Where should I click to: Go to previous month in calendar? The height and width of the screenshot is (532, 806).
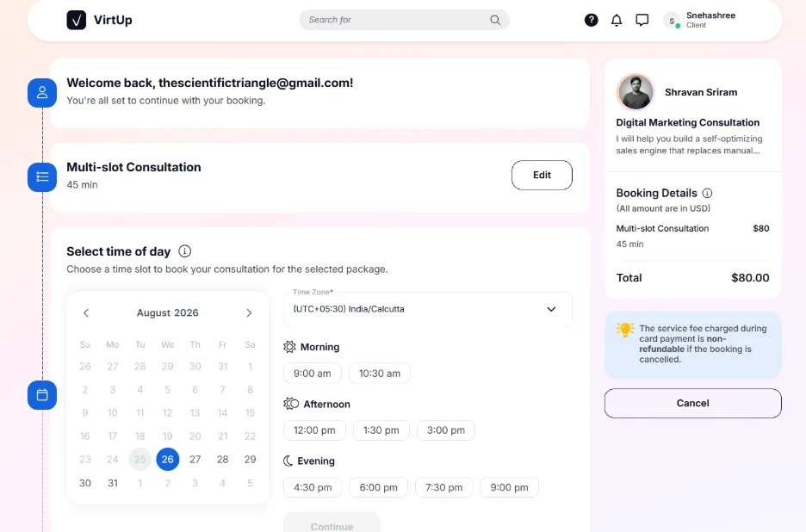point(86,313)
